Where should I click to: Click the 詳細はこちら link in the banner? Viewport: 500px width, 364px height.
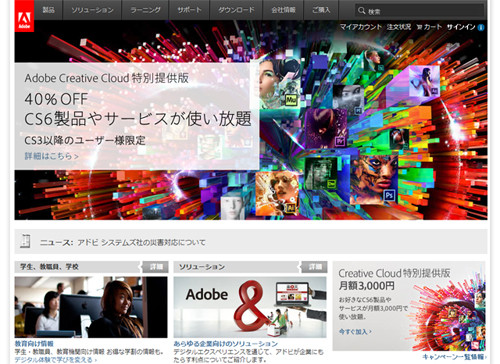[x=51, y=156]
